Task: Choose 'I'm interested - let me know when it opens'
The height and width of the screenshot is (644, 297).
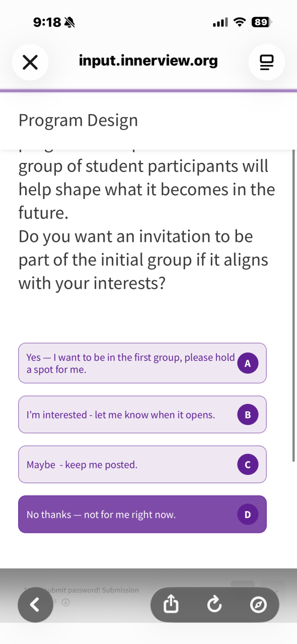Action: pyautogui.click(x=142, y=415)
